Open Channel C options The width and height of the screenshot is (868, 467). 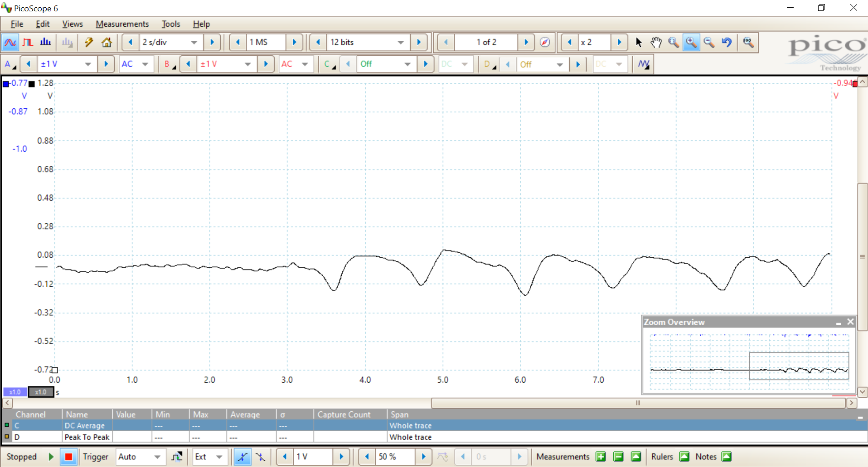[330, 64]
